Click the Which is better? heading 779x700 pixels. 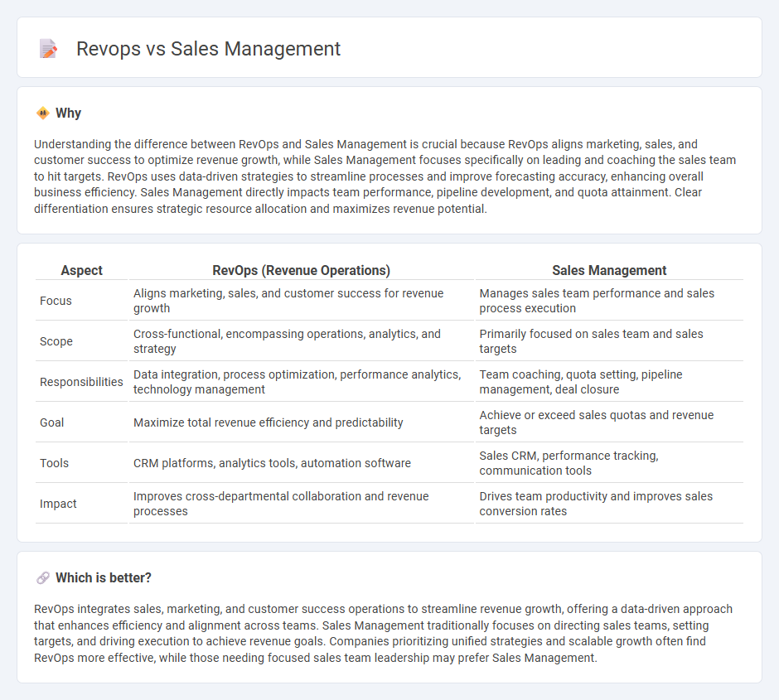click(104, 578)
